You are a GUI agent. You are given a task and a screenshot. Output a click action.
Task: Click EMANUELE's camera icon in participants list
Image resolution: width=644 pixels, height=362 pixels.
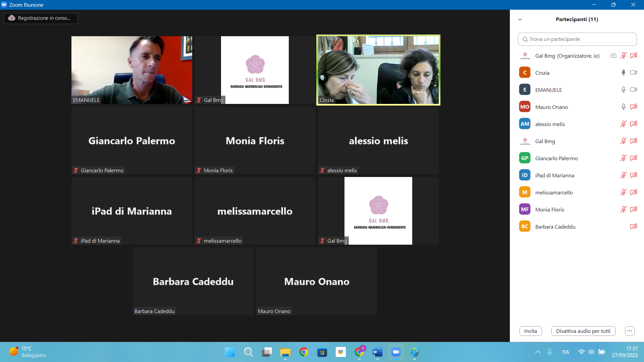point(633,89)
